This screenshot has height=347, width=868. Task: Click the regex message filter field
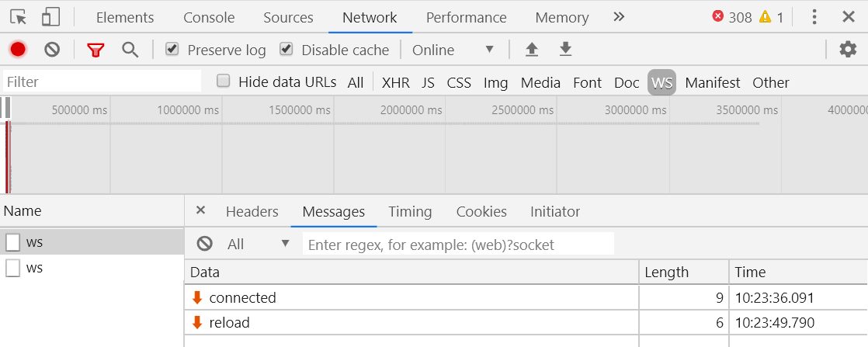click(x=458, y=245)
